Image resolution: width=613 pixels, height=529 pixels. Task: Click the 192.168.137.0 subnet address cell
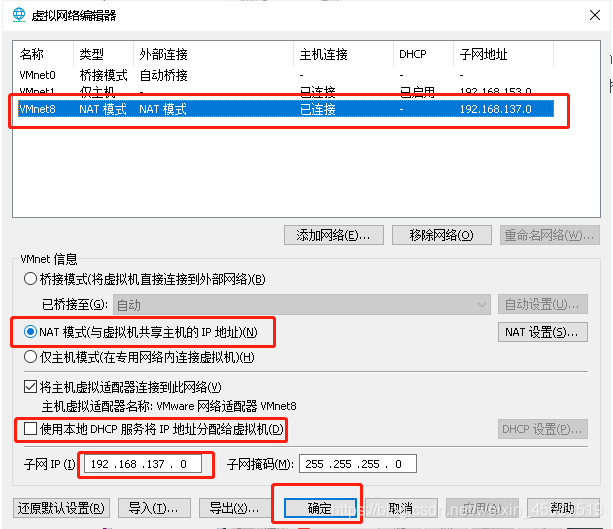tap(495, 109)
